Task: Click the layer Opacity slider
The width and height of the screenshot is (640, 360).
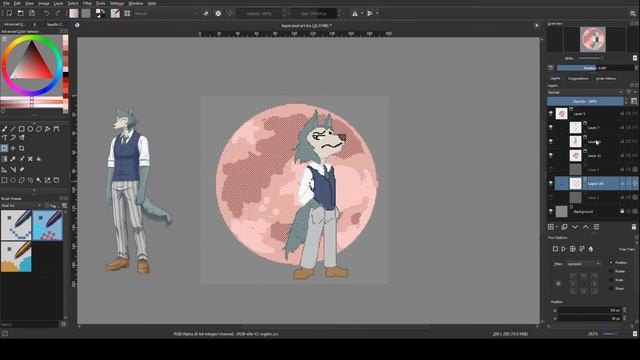Action: [585, 101]
